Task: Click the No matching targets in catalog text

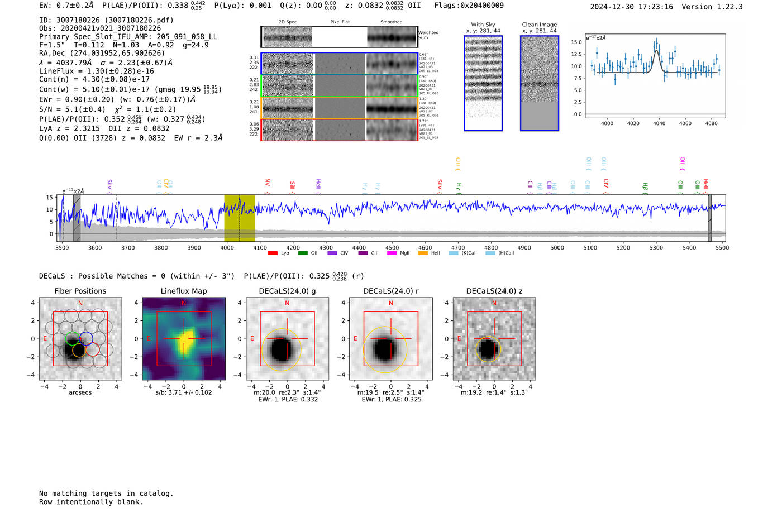Action: click(106, 493)
